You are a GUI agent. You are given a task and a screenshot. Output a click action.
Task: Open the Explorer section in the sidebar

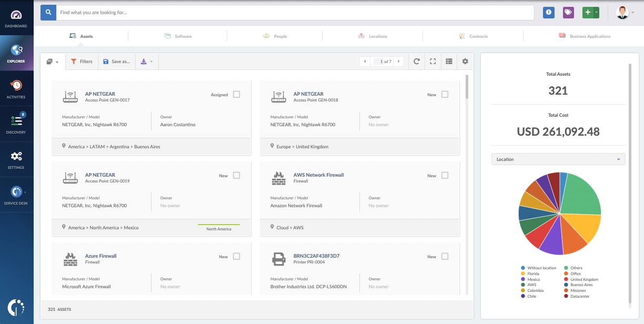click(16, 53)
